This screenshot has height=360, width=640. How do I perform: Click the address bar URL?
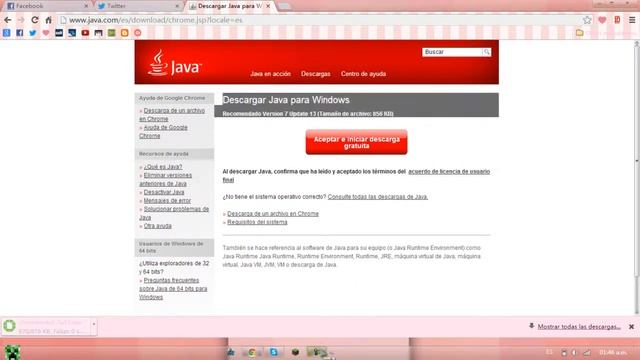coord(156,20)
